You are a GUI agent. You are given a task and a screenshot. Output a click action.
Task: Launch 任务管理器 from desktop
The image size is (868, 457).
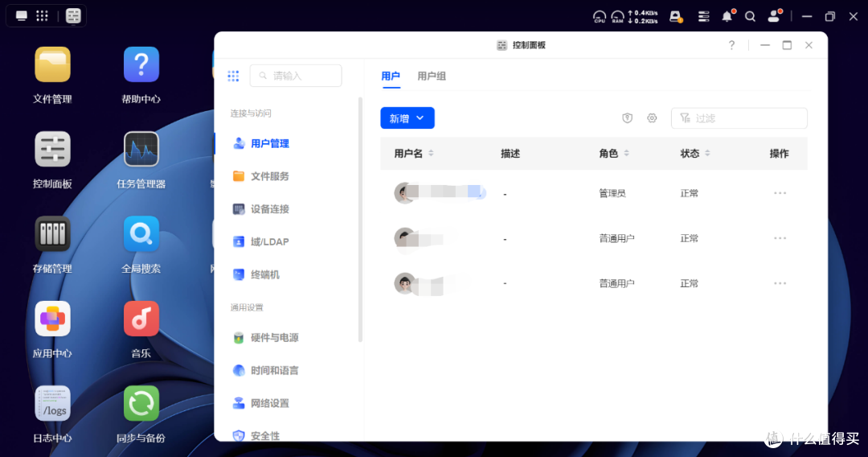tap(141, 150)
